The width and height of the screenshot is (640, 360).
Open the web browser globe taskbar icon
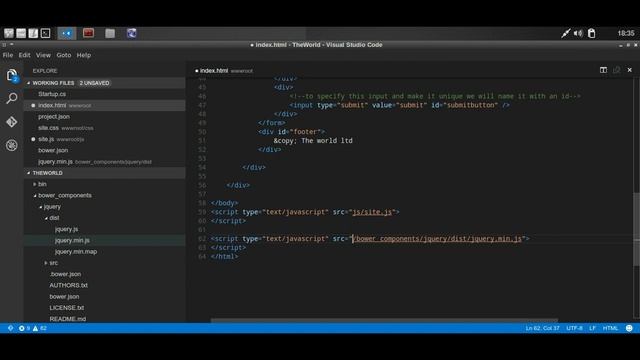(131, 33)
